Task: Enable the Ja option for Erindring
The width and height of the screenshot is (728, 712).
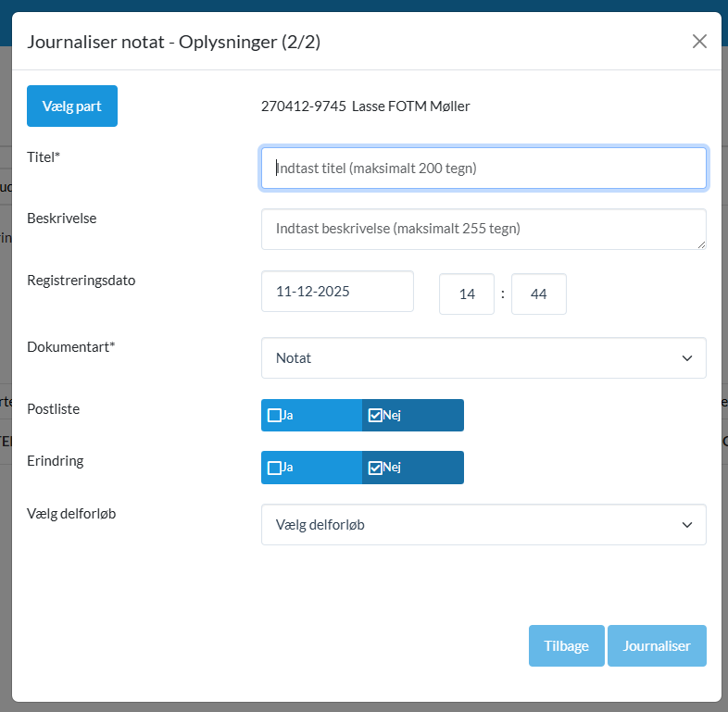Action: pos(275,468)
